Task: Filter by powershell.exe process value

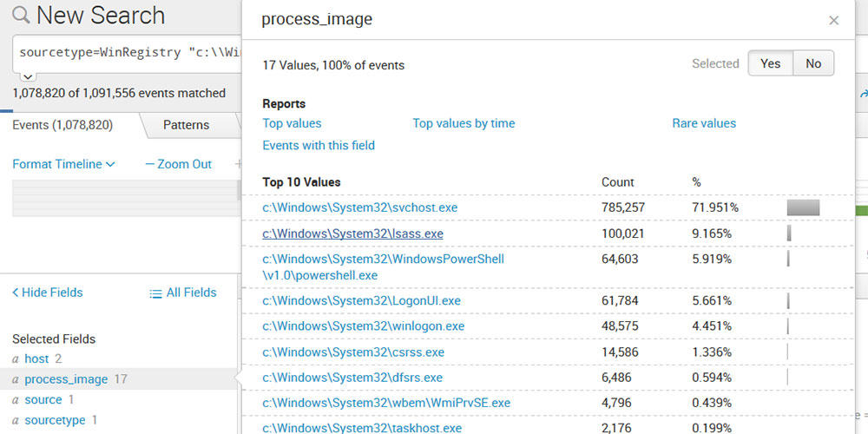Action: point(383,266)
